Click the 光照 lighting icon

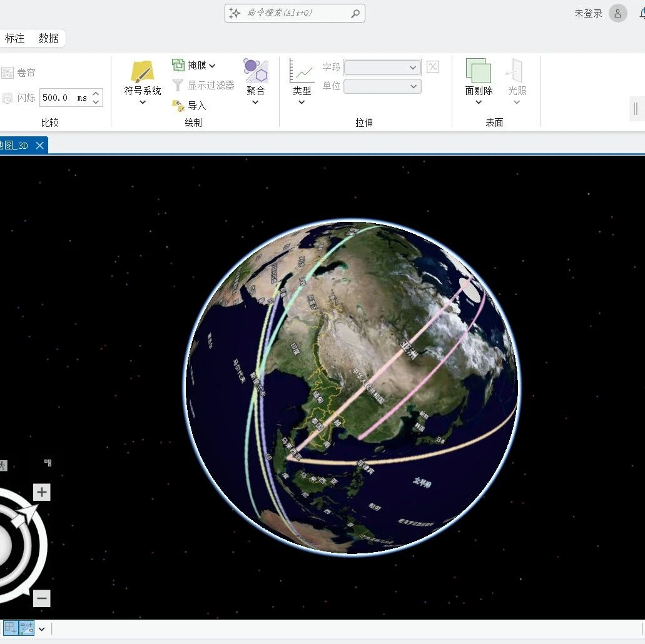tap(517, 71)
